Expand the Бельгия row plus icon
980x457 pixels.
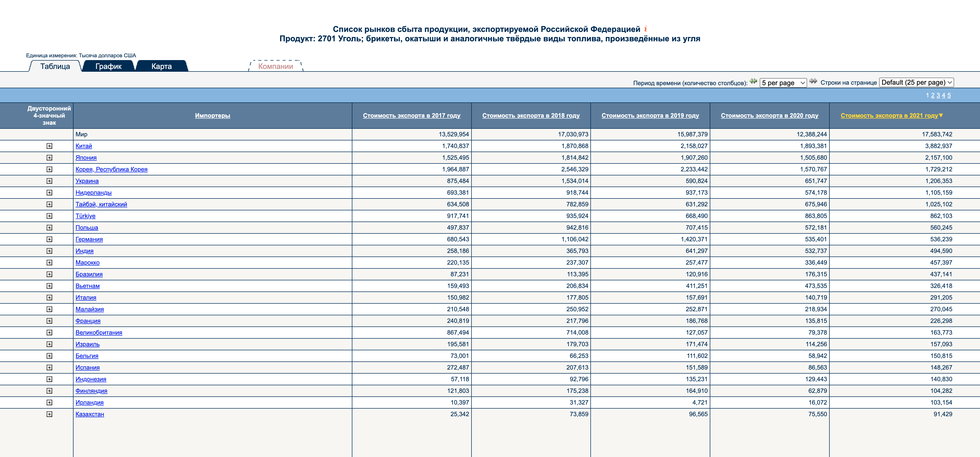coord(49,356)
